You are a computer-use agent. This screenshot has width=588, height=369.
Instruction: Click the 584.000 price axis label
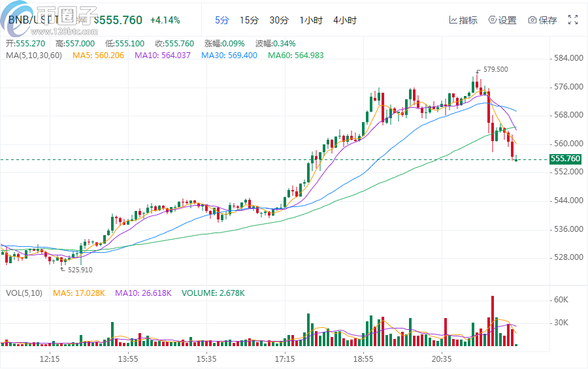coord(568,58)
